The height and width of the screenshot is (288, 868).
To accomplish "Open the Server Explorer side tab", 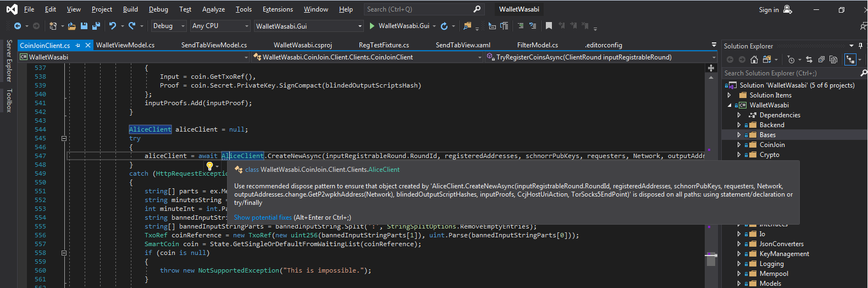I will pos(9,61).
